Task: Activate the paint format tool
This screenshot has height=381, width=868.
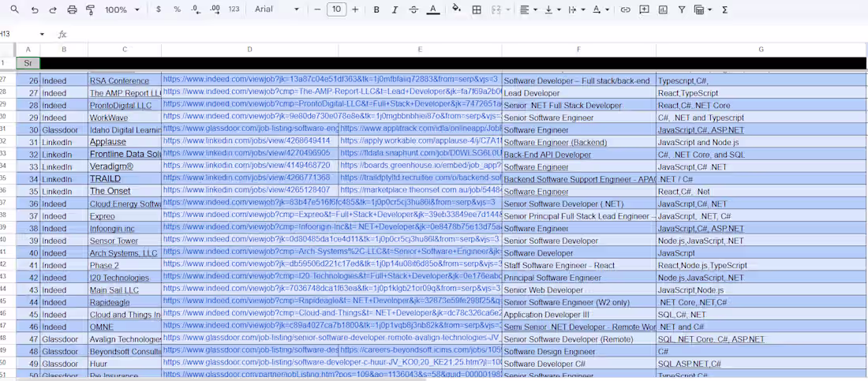Action: (x=91, y=9)
